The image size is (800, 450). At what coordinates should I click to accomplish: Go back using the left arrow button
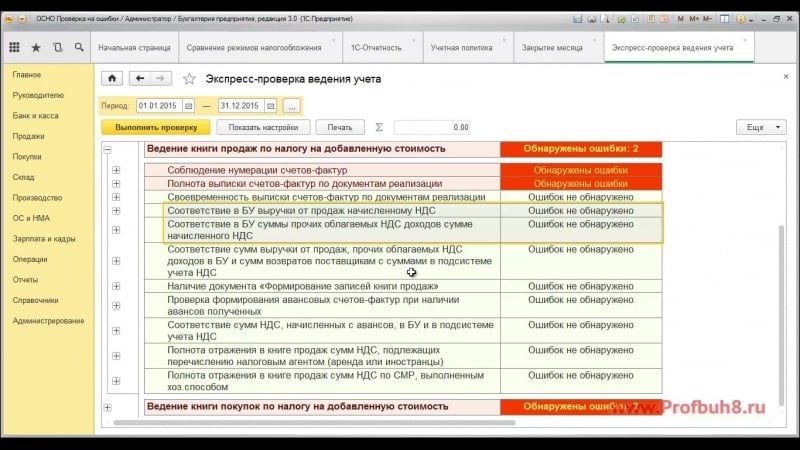(x=140, y=79)
